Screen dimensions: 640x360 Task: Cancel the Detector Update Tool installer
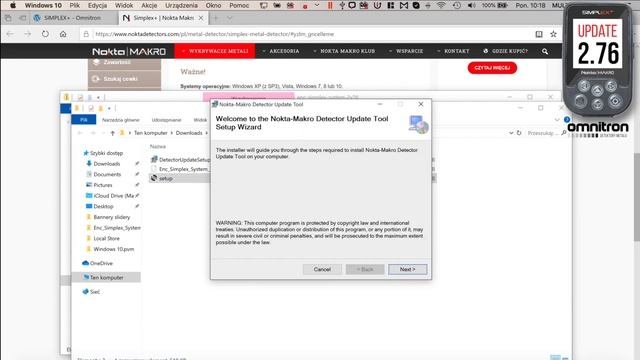tap(322, 269)
